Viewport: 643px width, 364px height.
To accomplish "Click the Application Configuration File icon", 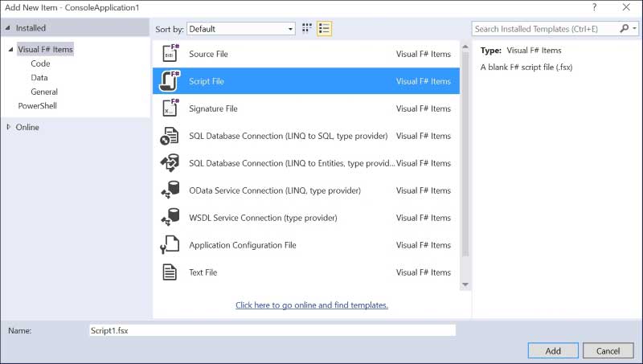I will pyautogui.click(x=170, y=245).
